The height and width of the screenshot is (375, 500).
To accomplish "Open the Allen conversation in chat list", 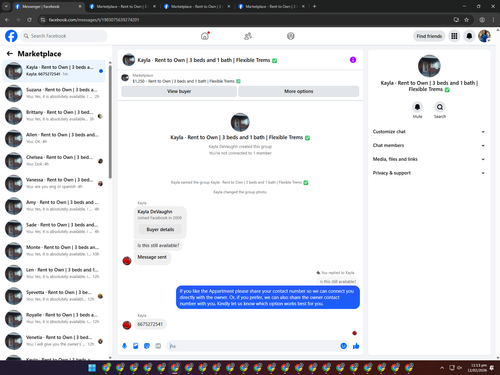I will 54,138.
